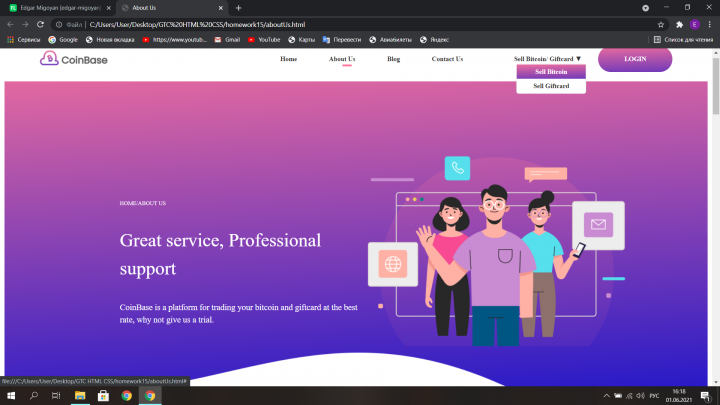
Task: Click site info icon in address bar
Action: (x=59, y=25)
